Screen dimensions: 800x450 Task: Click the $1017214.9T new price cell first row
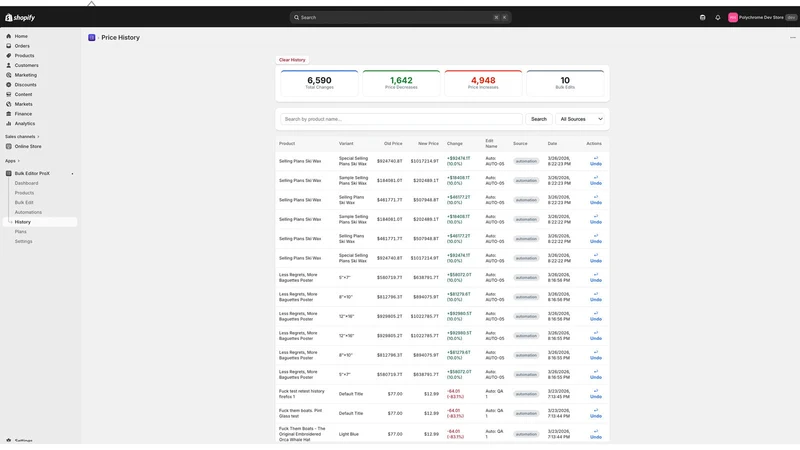424,161
